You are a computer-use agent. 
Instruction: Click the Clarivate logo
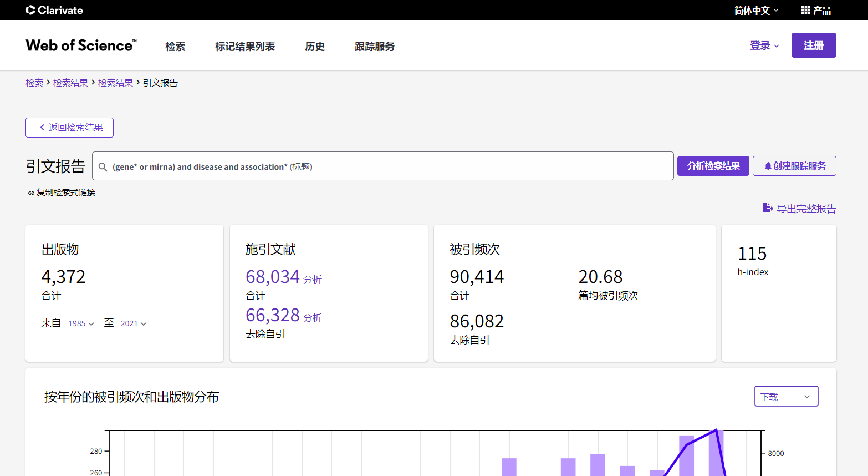coord(54,10)
